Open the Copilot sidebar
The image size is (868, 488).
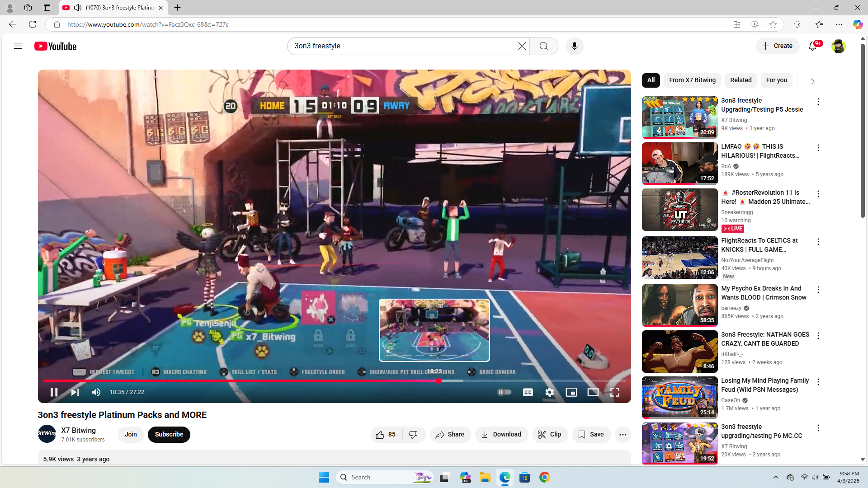[858, 24]
